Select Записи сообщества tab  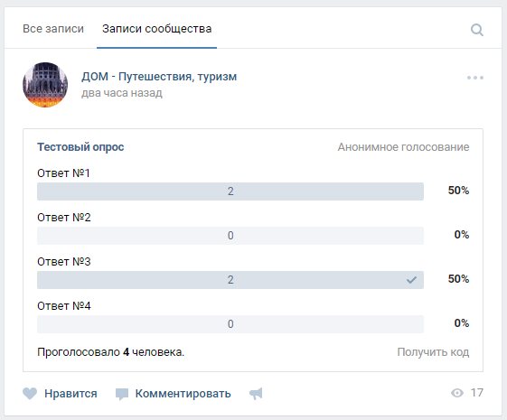point(157,29)
